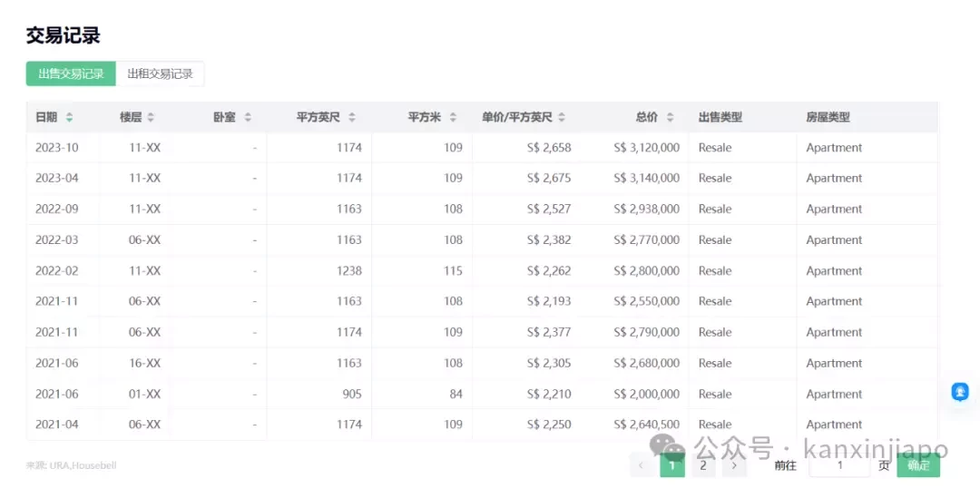Click unit price S$ 2,377
The height and width of the screenshot is (488, 980).
549,332
